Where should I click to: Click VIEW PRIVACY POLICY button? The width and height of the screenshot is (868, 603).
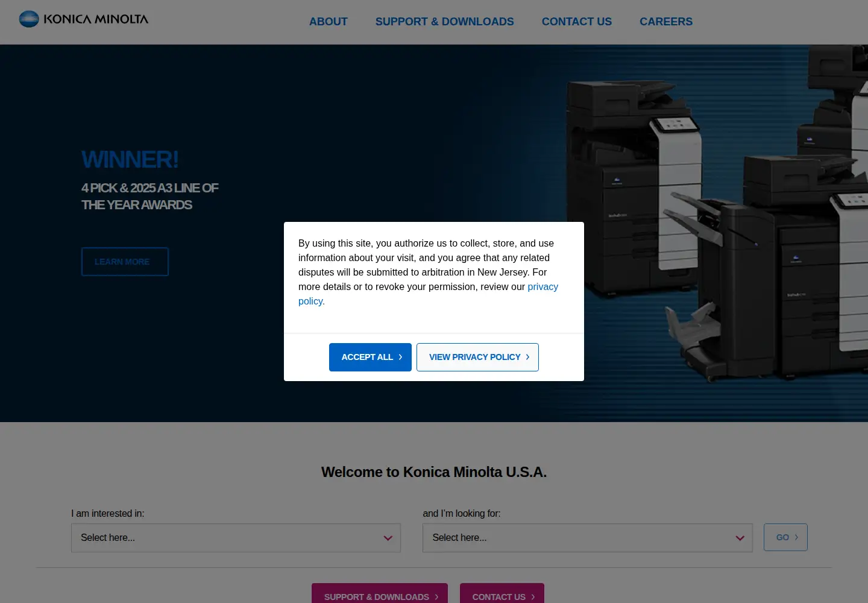coord(477,357)
